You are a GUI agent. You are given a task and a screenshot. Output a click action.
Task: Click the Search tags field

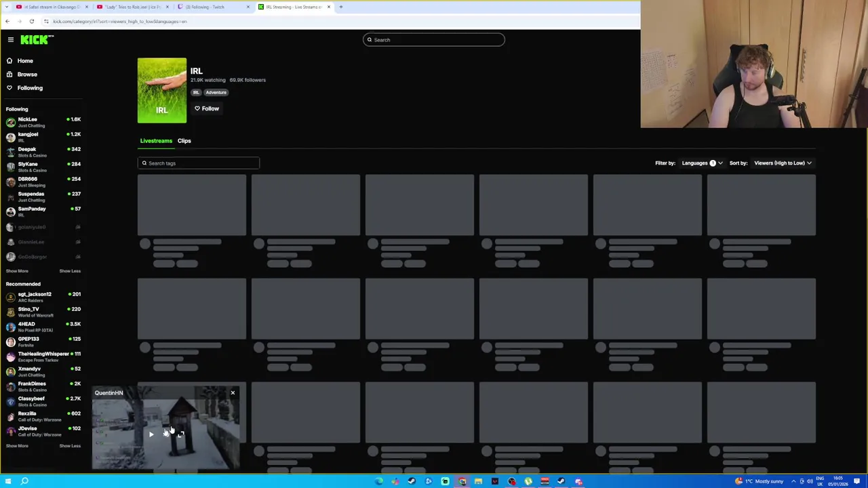pyautogui.click(x=199, y=163)
